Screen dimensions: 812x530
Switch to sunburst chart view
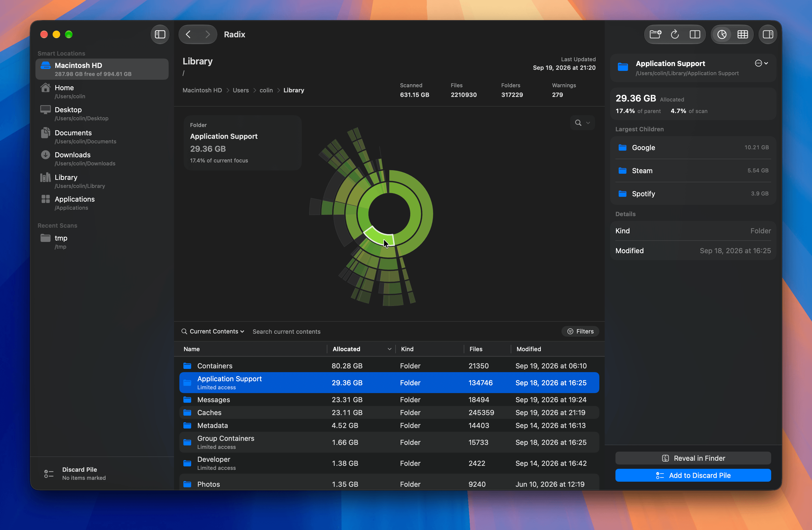722,34
